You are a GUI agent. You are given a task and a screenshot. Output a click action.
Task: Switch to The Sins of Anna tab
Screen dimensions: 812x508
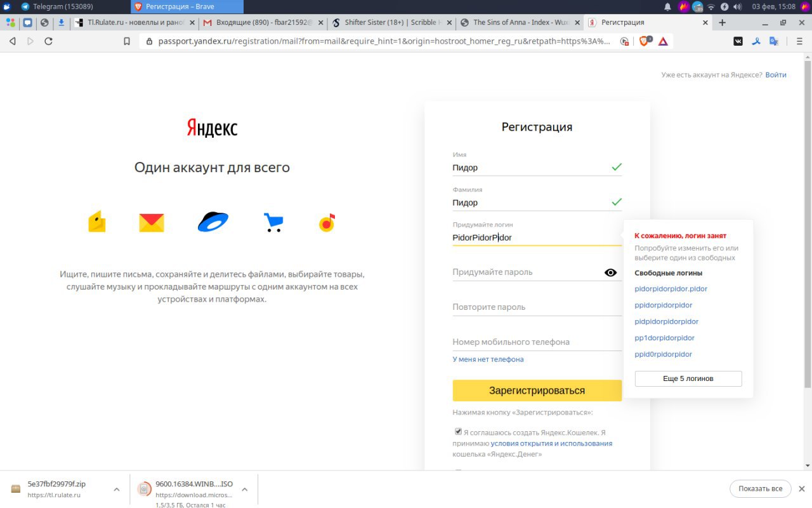(519, 22)
